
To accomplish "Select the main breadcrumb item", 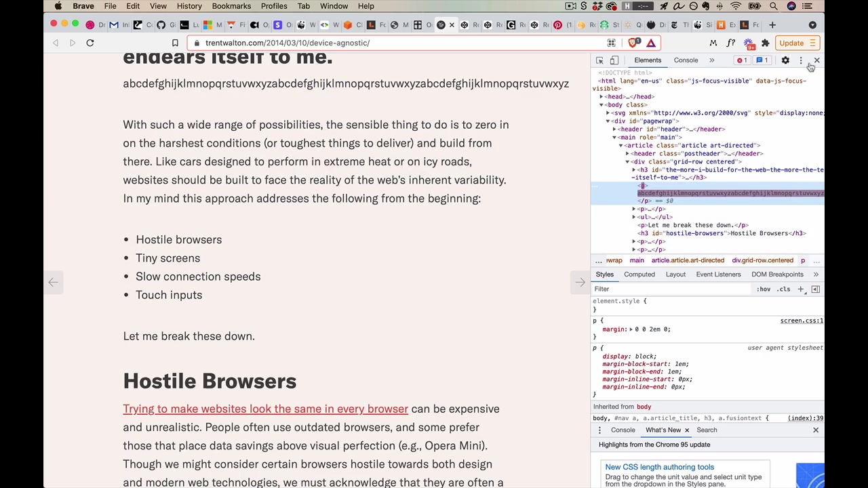I will [x=636, y=260].
